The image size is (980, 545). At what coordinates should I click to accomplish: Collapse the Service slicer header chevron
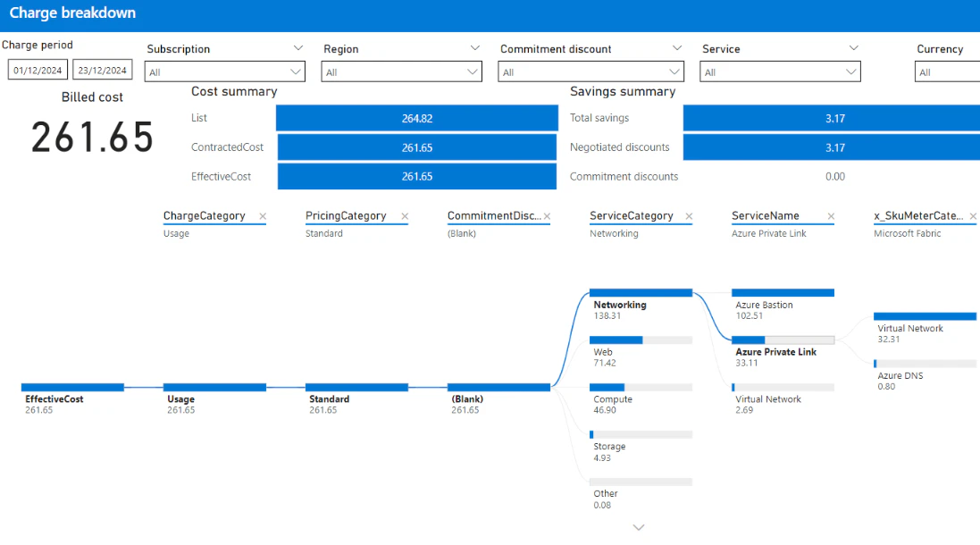(x=854, y=48)
